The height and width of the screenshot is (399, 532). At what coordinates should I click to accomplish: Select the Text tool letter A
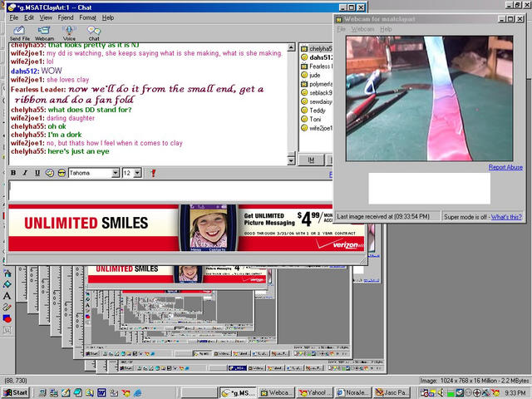(x=7, y=296)
